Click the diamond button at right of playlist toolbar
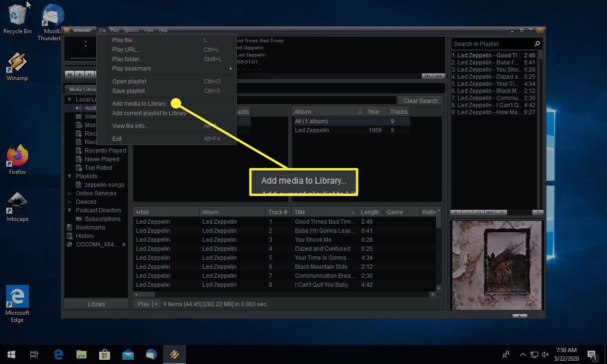The image size is (607, 364). (x=538, y=212)
